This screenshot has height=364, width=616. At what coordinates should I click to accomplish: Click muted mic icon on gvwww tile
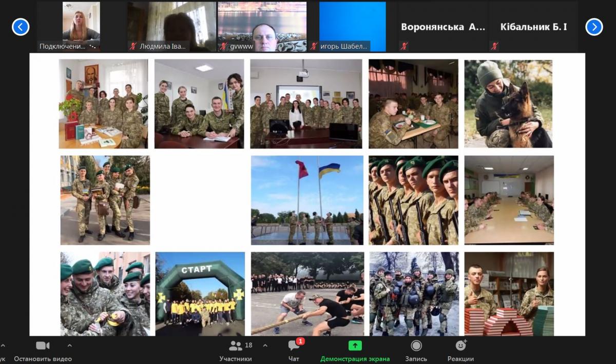pos(223,46)
